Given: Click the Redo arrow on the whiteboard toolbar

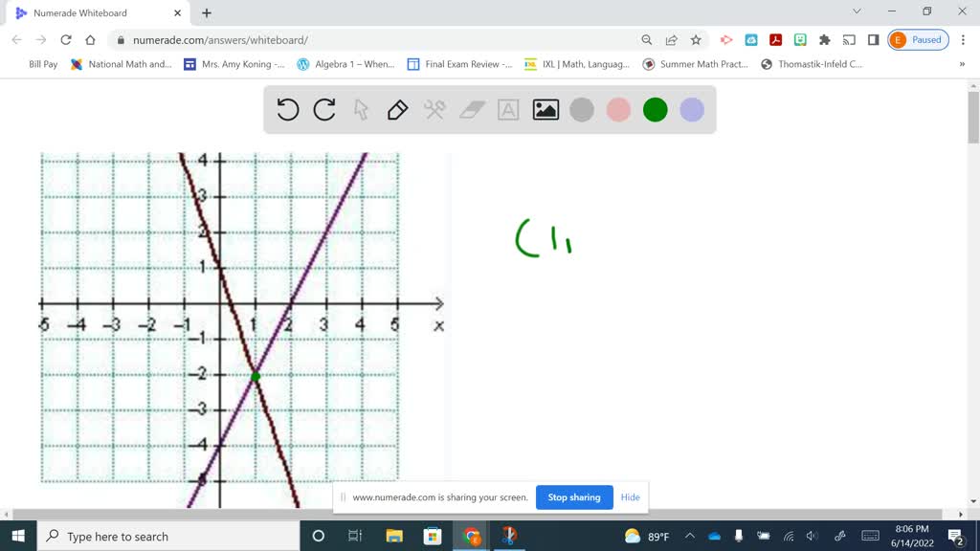Looking at the screenshot, I should coord(324,109).
